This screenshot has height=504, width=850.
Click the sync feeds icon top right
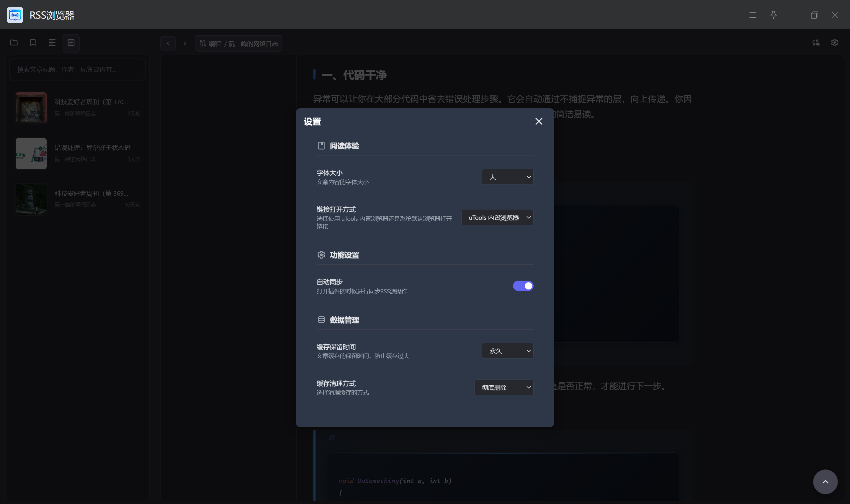816,43
